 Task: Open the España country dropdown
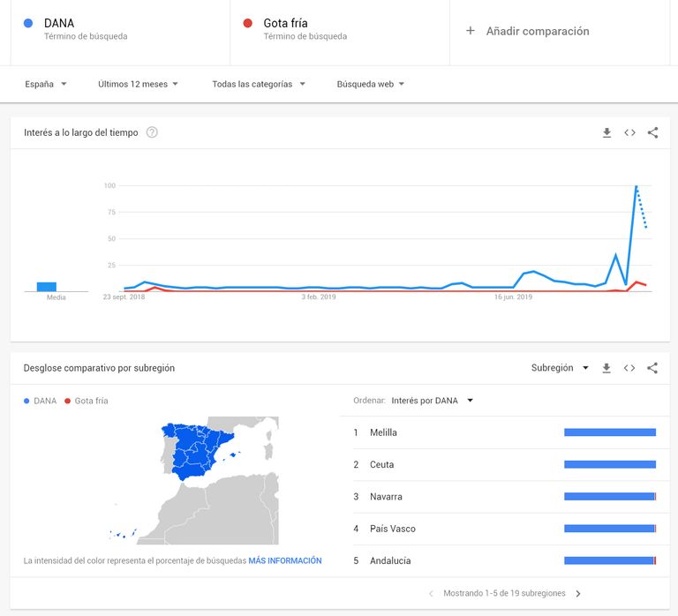tap(46, 85)
